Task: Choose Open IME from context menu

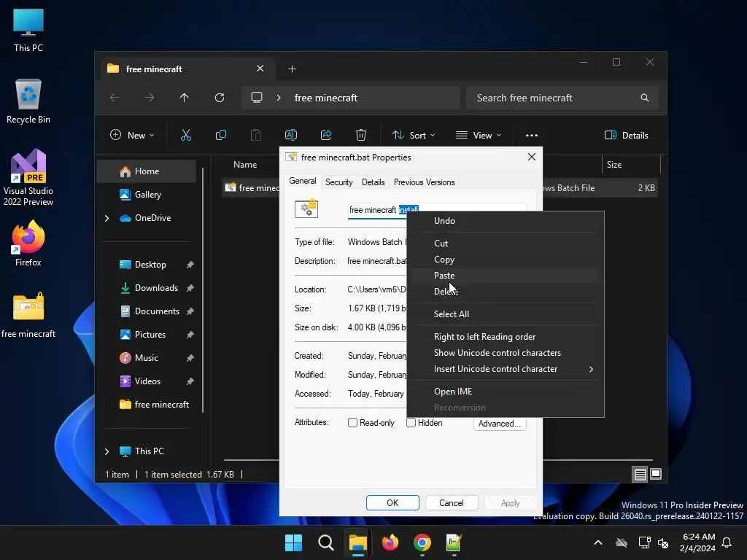Action: [505, 392]
